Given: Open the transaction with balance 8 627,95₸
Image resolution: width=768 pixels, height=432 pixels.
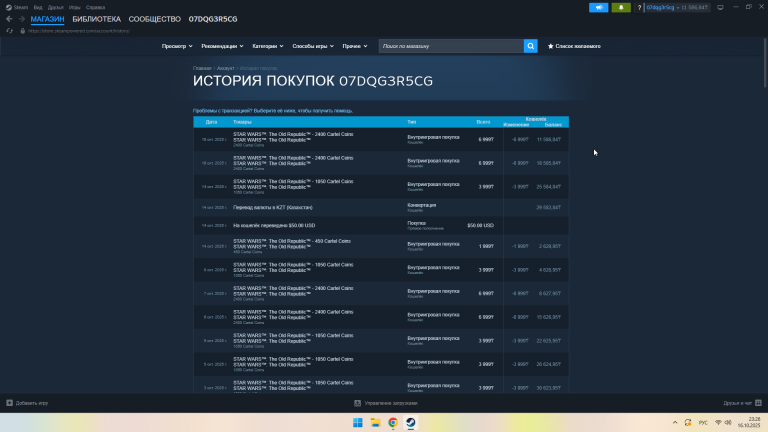Looking at the screenshot, I should coord(381,293).
